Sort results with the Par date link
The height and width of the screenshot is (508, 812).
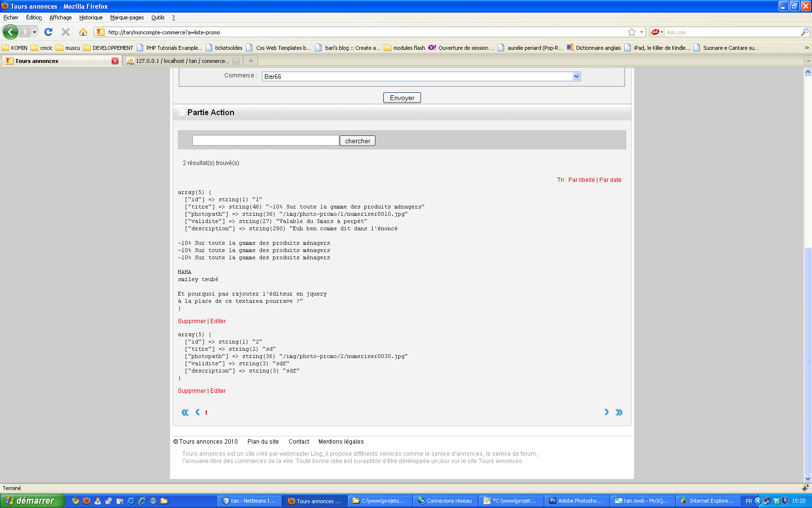point(610,180)
